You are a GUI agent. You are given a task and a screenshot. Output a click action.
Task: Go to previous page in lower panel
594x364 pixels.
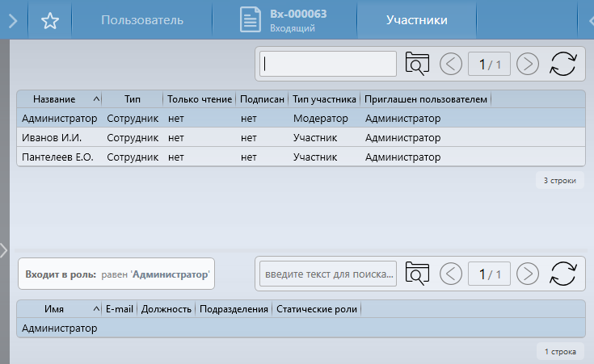click(451, 274)
